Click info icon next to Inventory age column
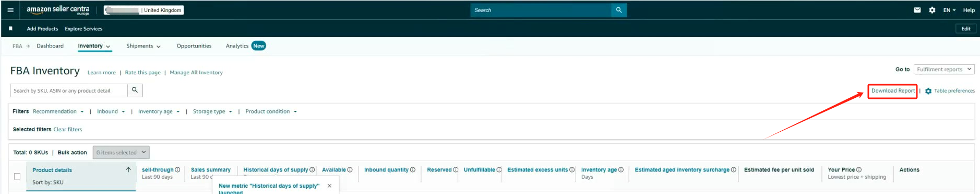The height and width of the screenshot is (194, 980). pos(621,170)
